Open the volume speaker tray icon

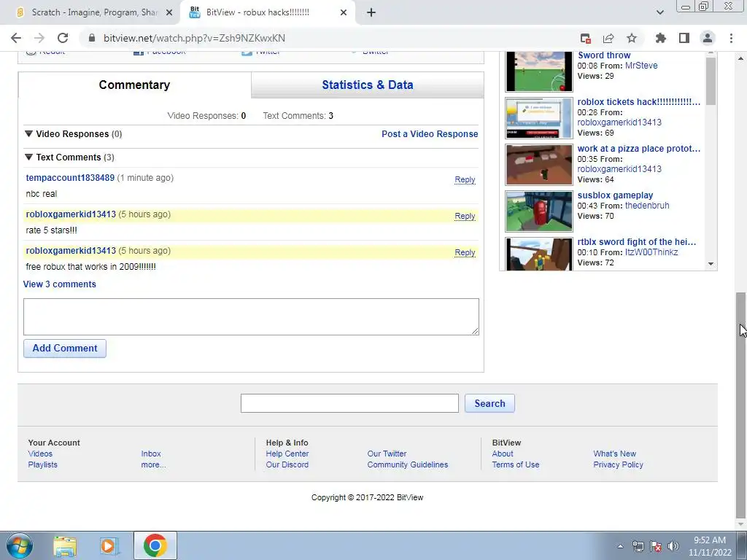pyautogui.click(x=673, y=546)
